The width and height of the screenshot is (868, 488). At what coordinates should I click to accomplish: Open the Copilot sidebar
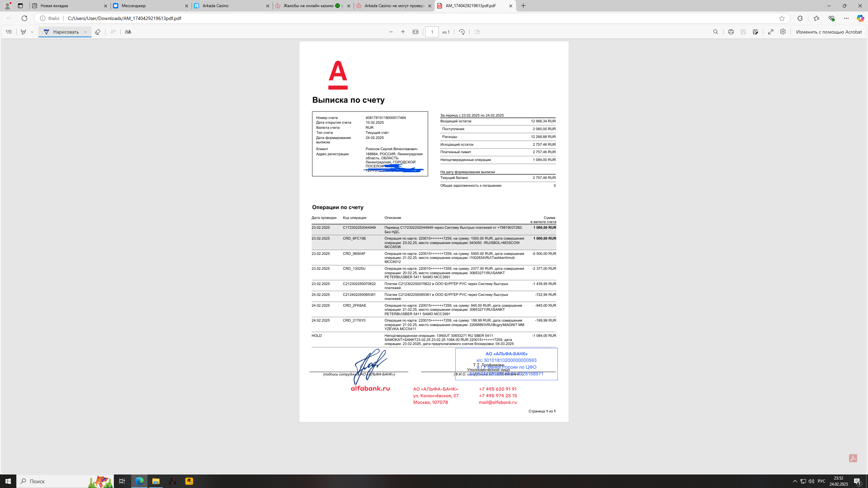(x=860, y=18)
